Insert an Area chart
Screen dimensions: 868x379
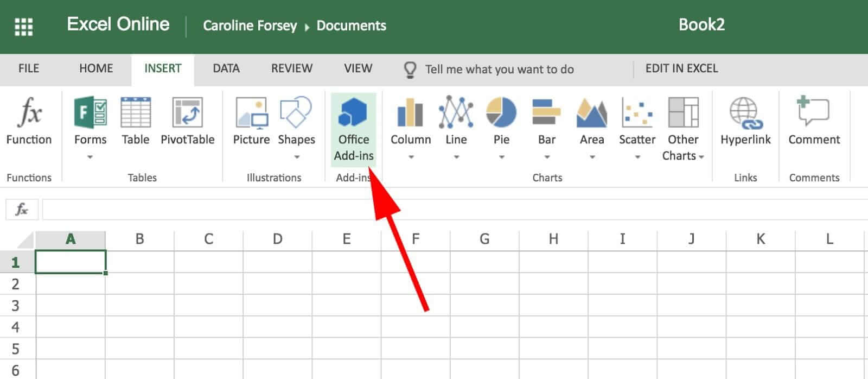592,121
